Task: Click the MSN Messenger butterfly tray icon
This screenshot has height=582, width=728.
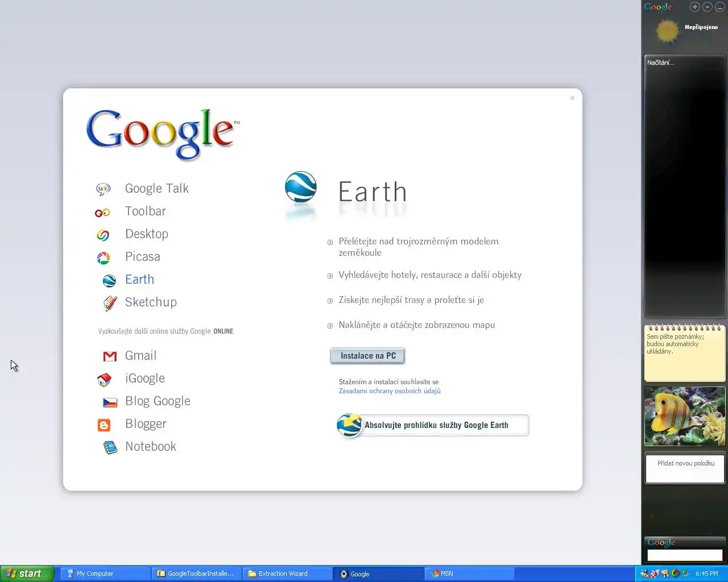Action: click(x=655, y=573)
